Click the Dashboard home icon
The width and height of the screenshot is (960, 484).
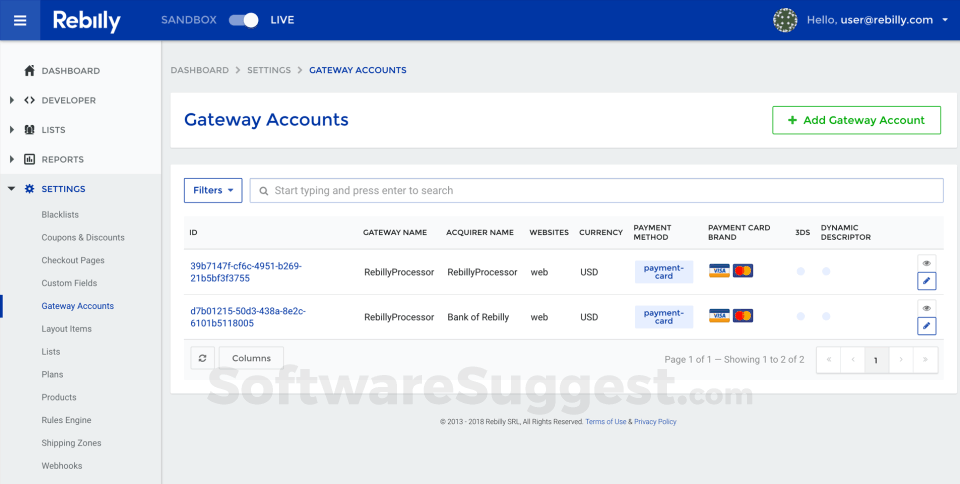coord(29,71)
